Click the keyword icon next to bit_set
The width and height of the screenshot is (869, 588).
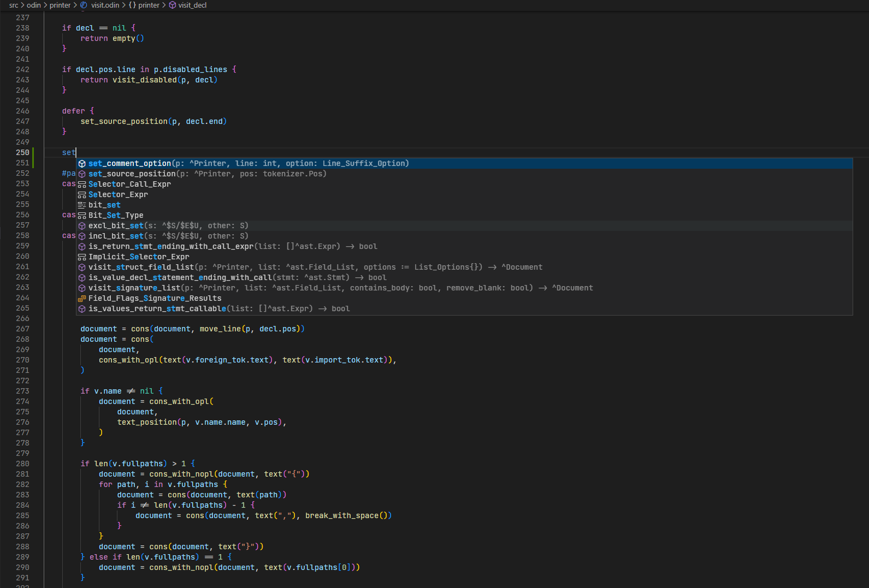tap(82, 205)
